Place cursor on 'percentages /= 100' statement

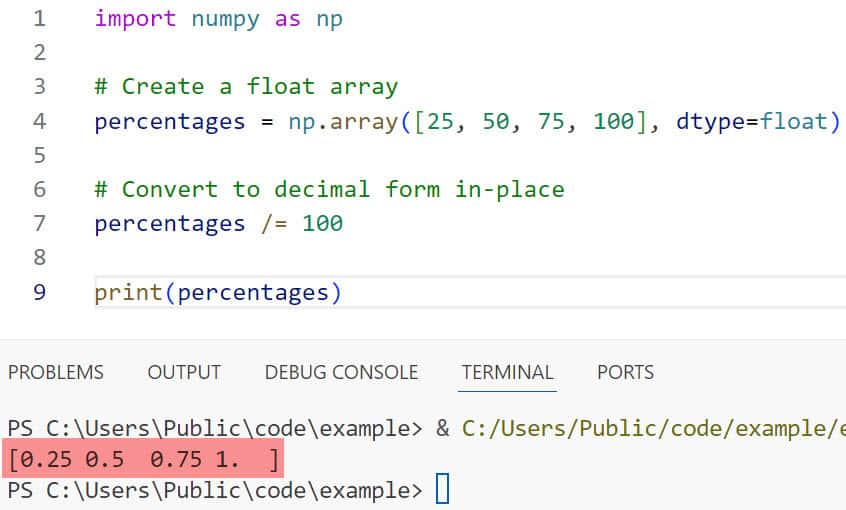click(x=218, y=223)
